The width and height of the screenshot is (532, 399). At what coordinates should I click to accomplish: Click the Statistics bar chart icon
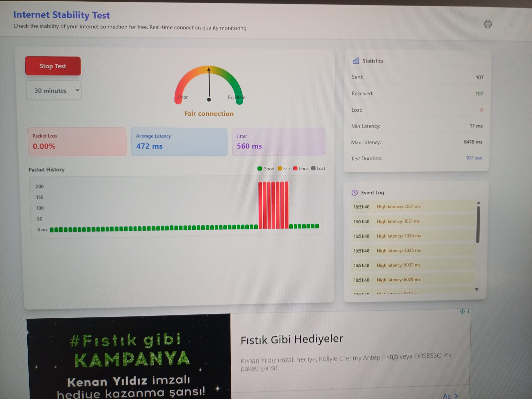[356, 61]
